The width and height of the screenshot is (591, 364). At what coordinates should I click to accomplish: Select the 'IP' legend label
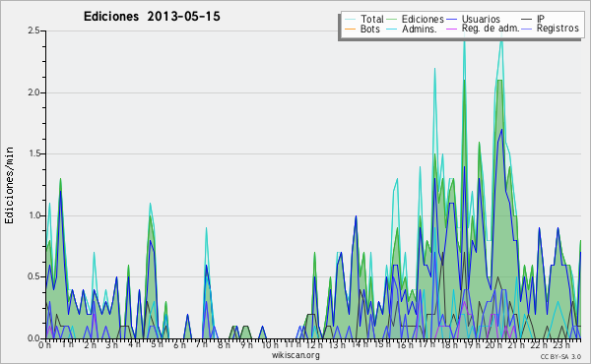(541, 19)
